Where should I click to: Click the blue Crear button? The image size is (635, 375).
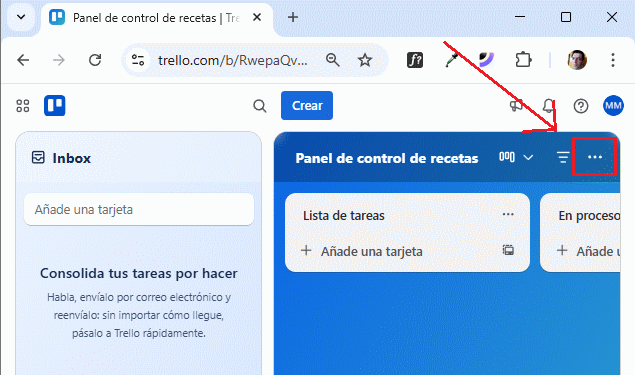tap(307, 106)
